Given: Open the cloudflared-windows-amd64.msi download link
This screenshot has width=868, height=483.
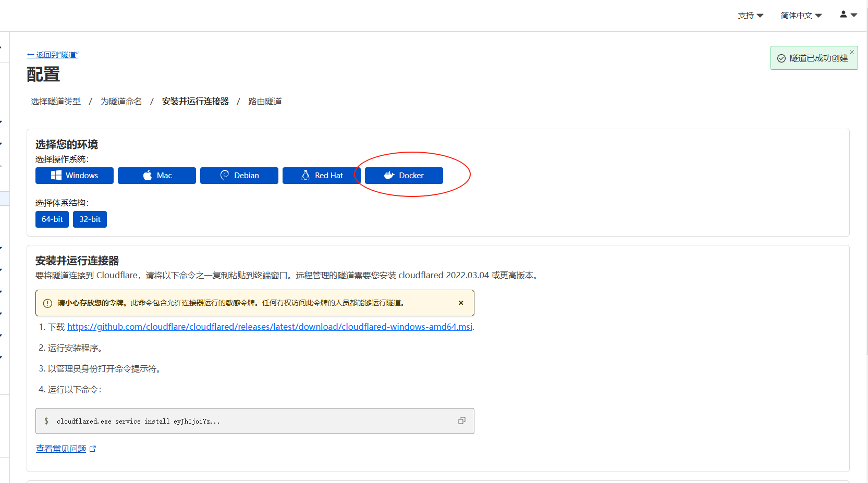Looking at the screenshot, I should 270,327.
